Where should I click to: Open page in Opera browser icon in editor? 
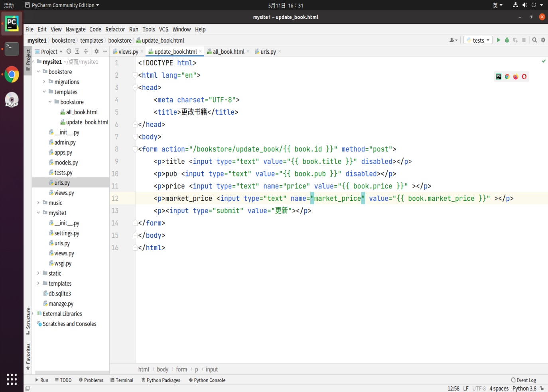(524, 76)
